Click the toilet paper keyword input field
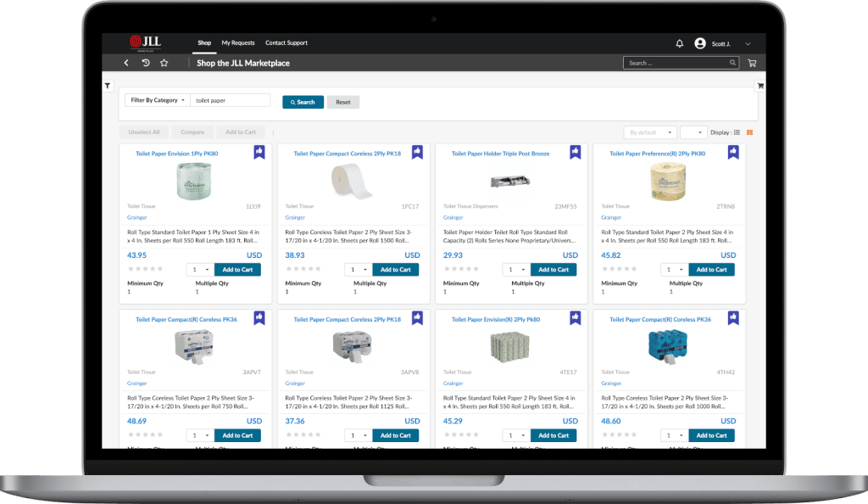 (x=231, y=100)
